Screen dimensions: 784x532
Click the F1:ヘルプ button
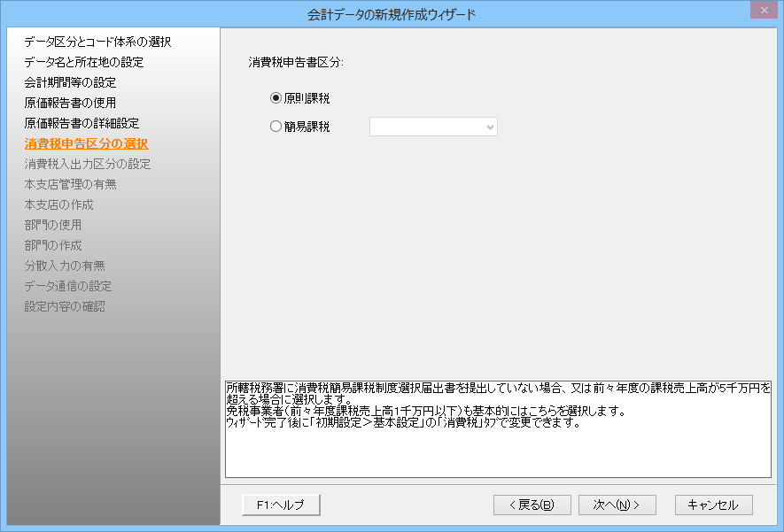280,505
